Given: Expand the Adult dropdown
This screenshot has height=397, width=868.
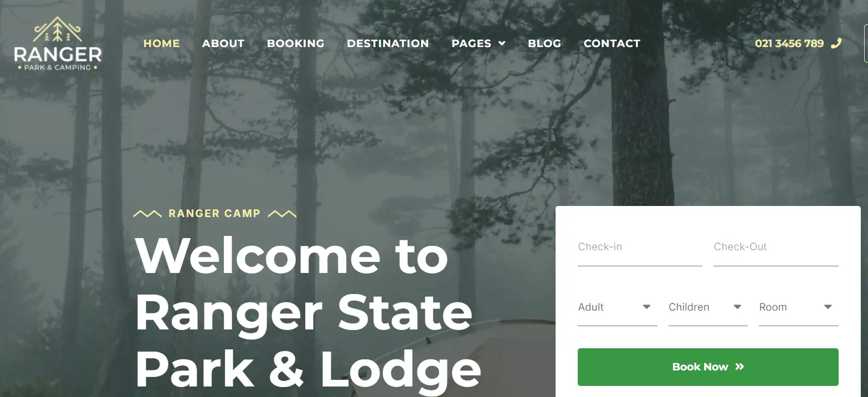Looking at the screenshot, I should [x=617, y=307].
